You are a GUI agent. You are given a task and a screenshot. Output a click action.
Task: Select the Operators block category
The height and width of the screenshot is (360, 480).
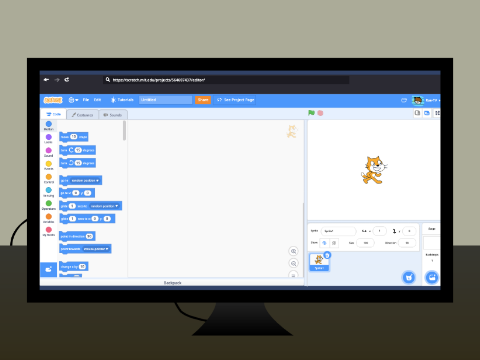(49, 205)
